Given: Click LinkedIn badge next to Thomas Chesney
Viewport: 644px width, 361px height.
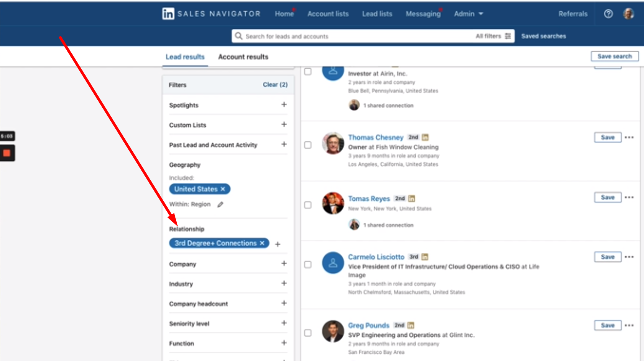Looking at the screenshot, I should (425, 137).
